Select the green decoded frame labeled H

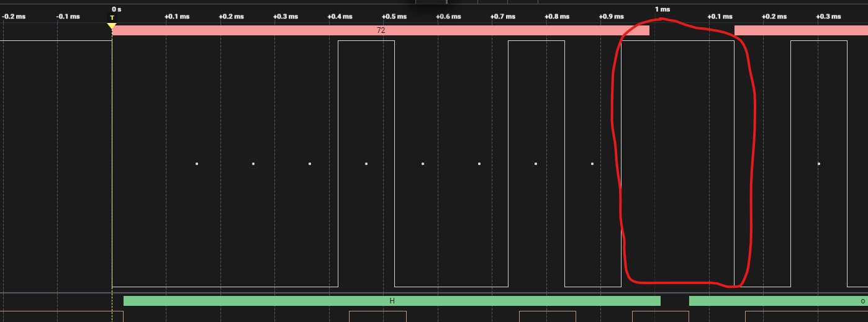[392, 301]
